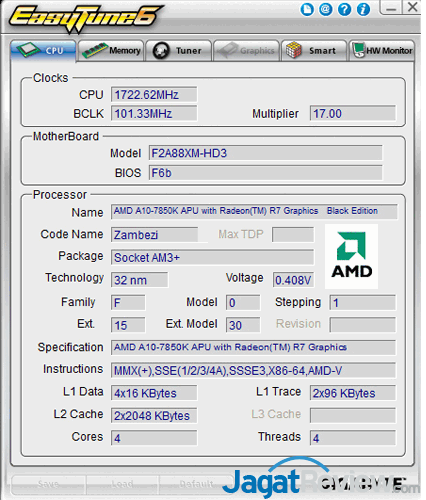Click the empty Max TDP field

tap(293, 235)
